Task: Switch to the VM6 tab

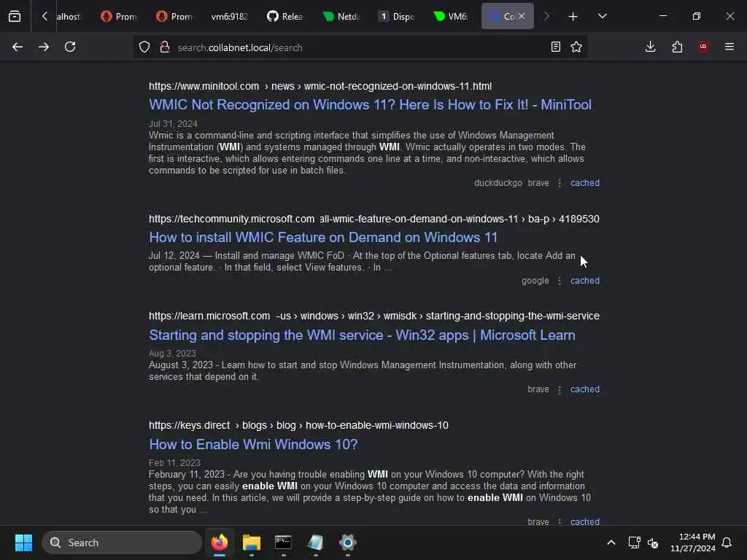Action: pyautogui.click(x=451, y=16)
